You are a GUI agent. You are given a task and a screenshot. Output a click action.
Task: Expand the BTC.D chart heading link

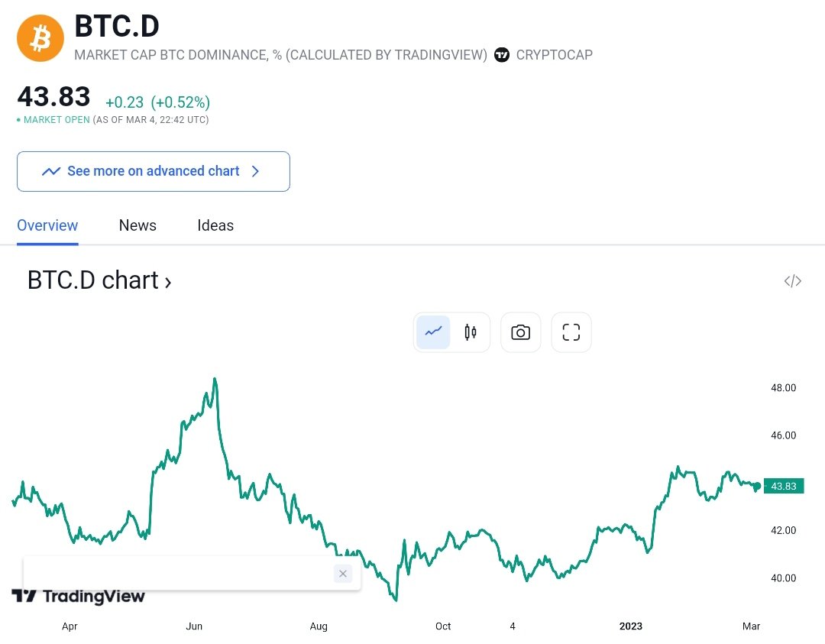(x=99, y=280)
